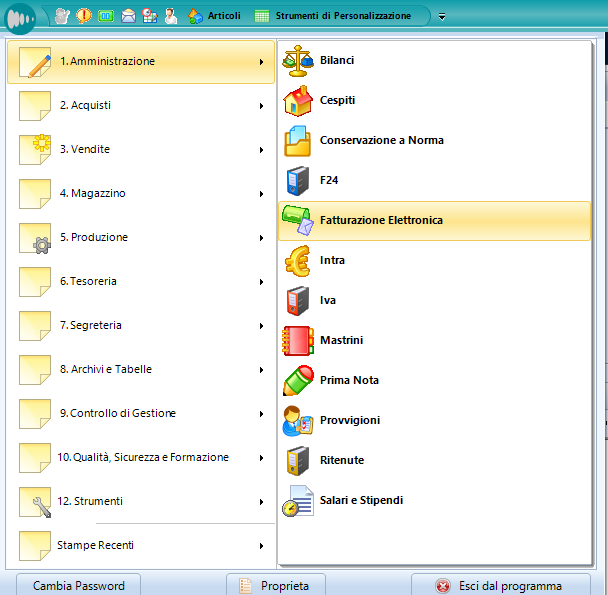608x595 pixels.
Task: Open the quick access toolbar dropdown arrow
Action: pyautogui.click(x=442, y=17)
